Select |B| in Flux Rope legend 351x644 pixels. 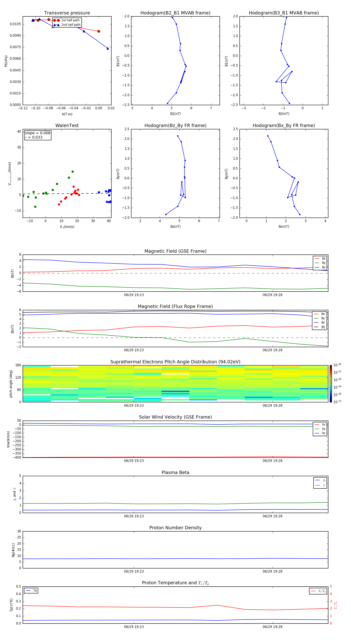tap(320, 327)
